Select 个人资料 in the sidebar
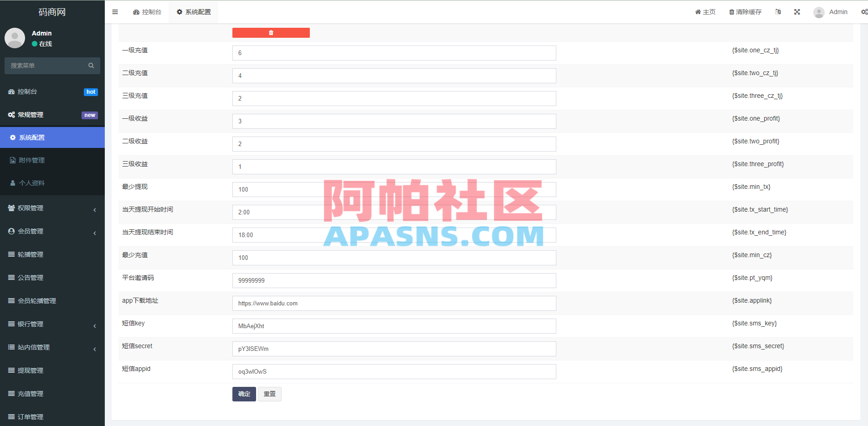This screenshot has height=426, width=868. click(52, 183)
